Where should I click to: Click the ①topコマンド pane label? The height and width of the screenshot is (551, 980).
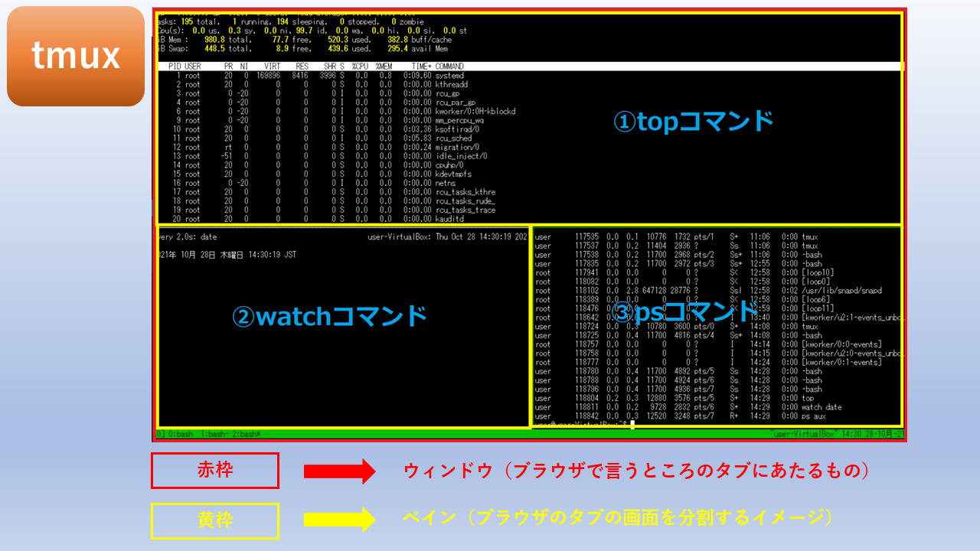pos(694,122)
